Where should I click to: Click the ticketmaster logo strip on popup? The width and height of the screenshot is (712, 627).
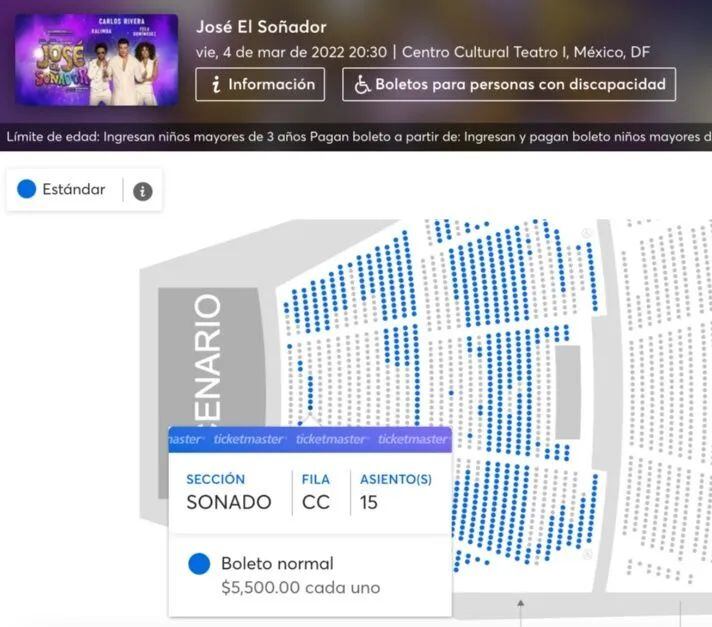tap(310, 439)
